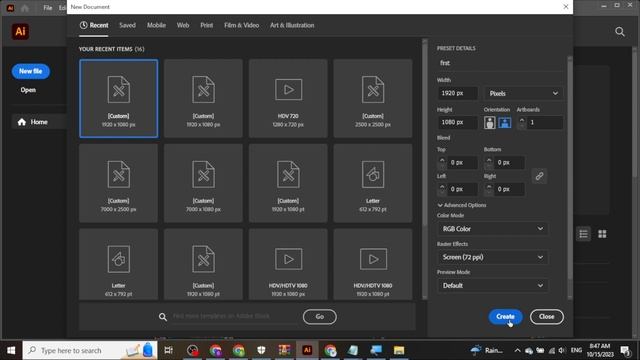Click the Create button

pyautogui.click(x=505, y=316)
